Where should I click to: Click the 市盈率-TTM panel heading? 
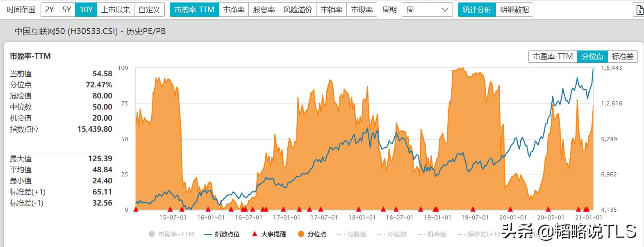point(30,56)
